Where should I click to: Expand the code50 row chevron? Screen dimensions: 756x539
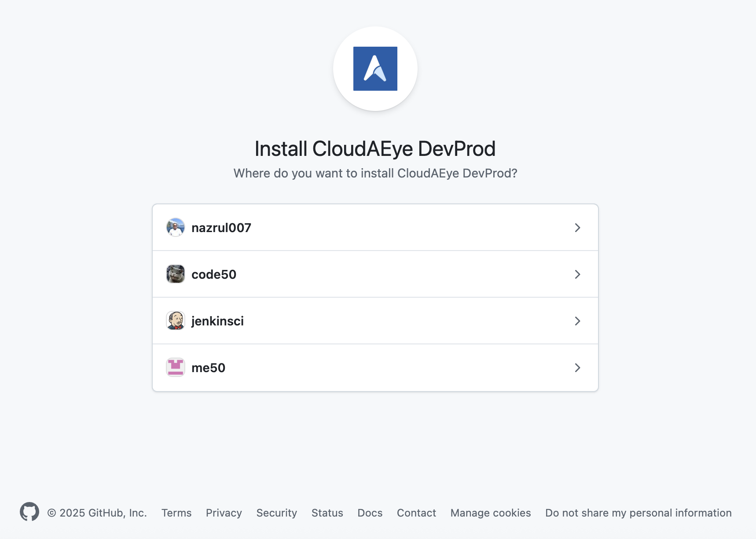[x=577, y=274]
